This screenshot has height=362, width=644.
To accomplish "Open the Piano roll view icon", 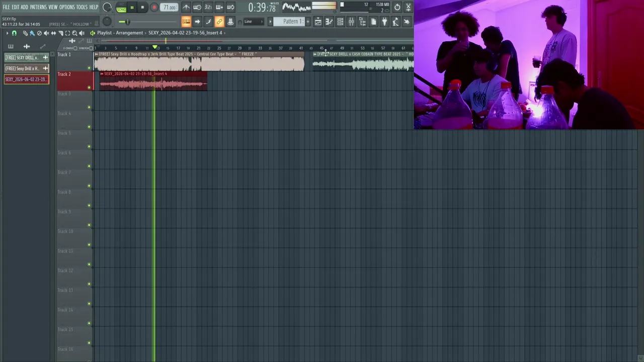I will pyautogui.click(x=329, y=22).
